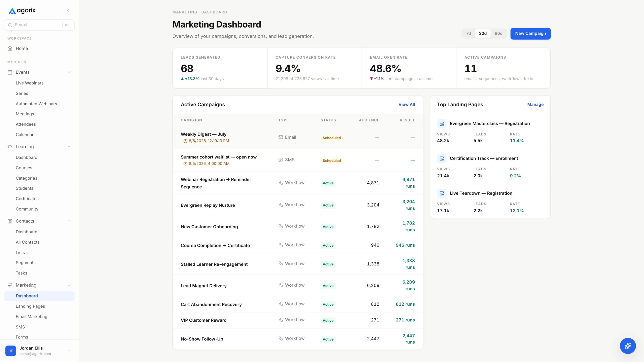Click View All in Active Campaigns

pyautogui.click(x=407, y=104)
